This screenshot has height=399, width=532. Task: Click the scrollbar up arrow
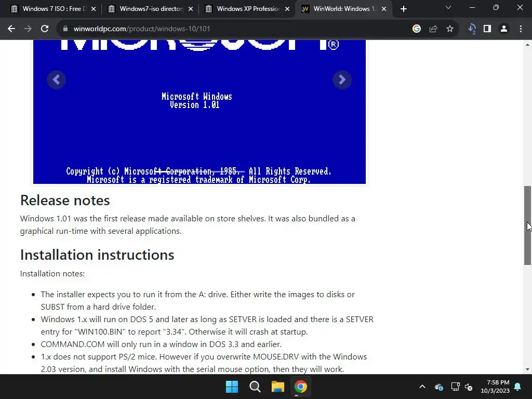pyautogui.click(x=528, y=45)
